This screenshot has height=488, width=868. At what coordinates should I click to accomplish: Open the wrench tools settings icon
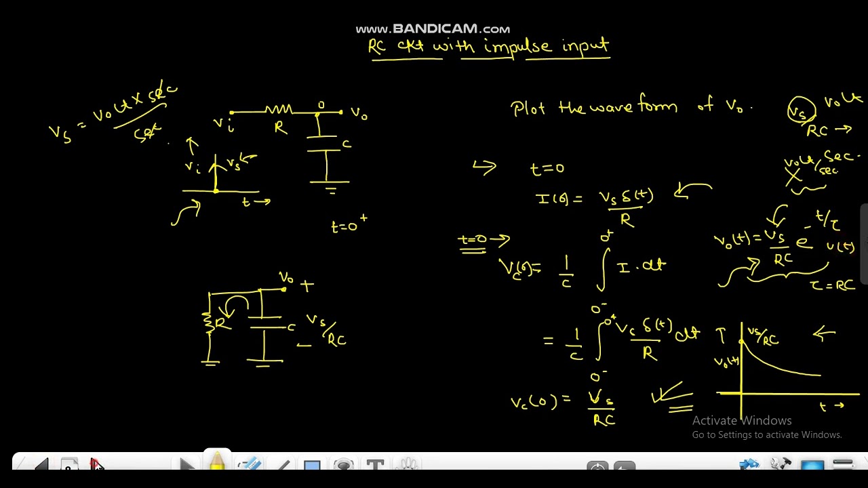[x=781, y=464]
